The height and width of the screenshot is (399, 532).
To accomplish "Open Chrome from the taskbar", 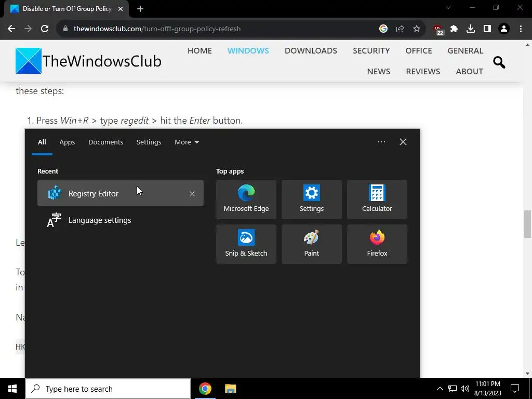I will (205, 389).
